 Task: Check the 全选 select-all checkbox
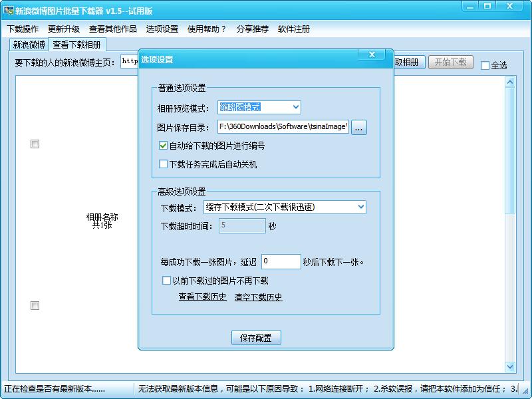(x=485, y=63)
